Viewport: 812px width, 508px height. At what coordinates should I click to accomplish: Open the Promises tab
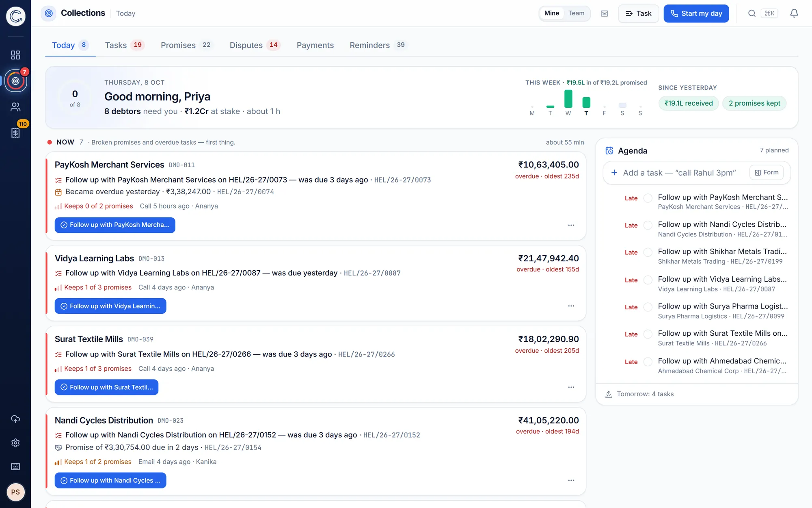point(186,45)
